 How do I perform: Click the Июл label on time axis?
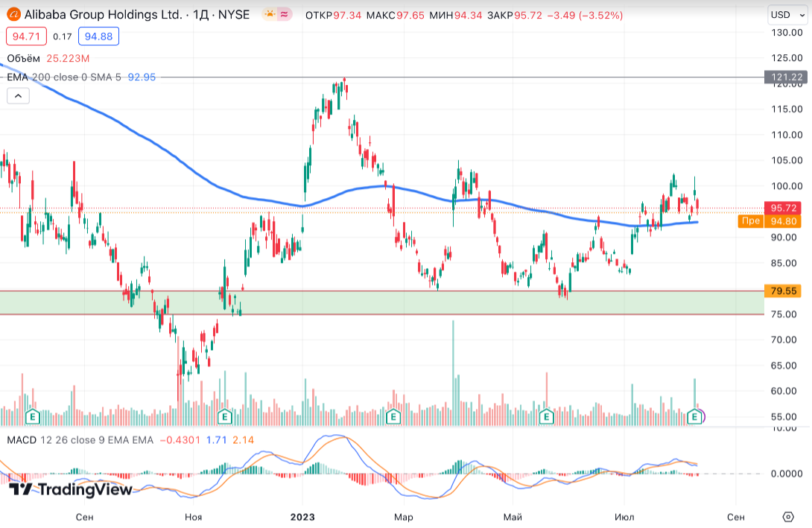(624, 517)
